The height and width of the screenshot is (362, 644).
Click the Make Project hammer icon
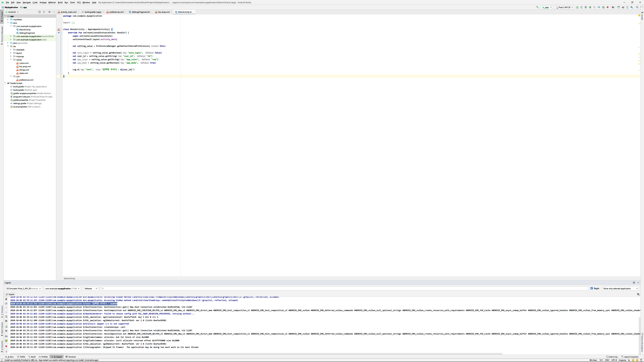pyautogui.click(x=537, y=7)
